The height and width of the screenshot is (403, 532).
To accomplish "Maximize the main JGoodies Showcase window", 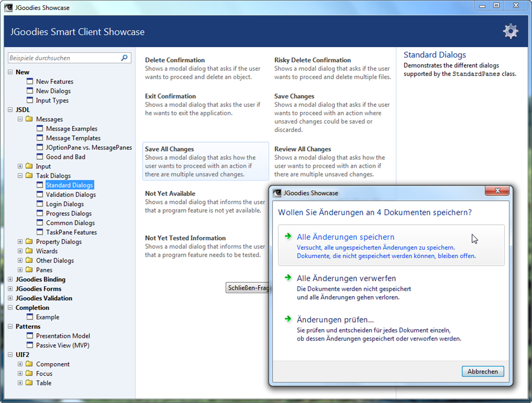I will [496, 5].
